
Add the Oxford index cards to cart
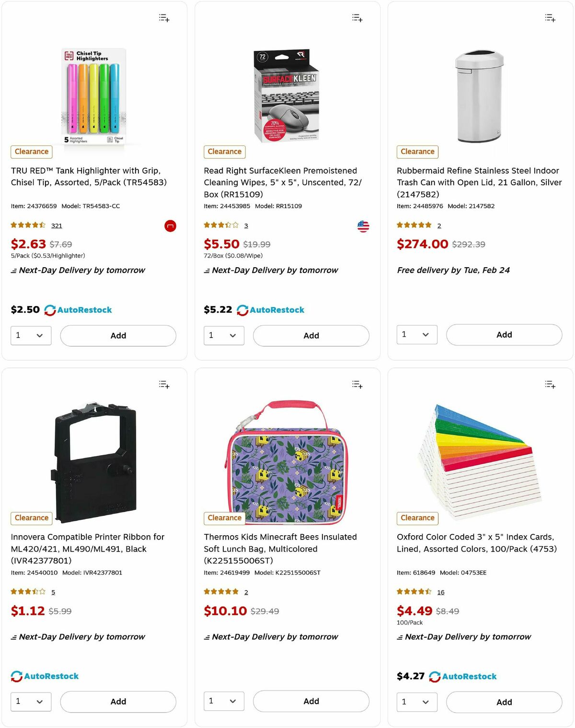(504, 702)
